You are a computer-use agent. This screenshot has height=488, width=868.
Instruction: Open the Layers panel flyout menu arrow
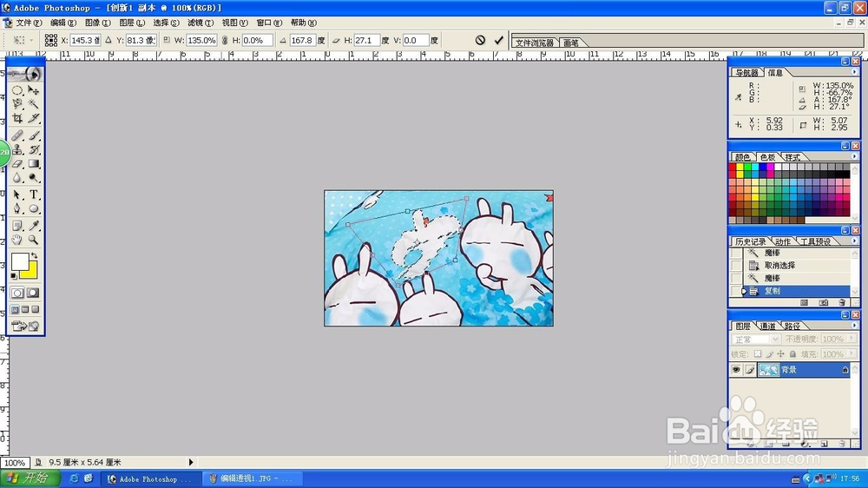(x=854, y=326)
